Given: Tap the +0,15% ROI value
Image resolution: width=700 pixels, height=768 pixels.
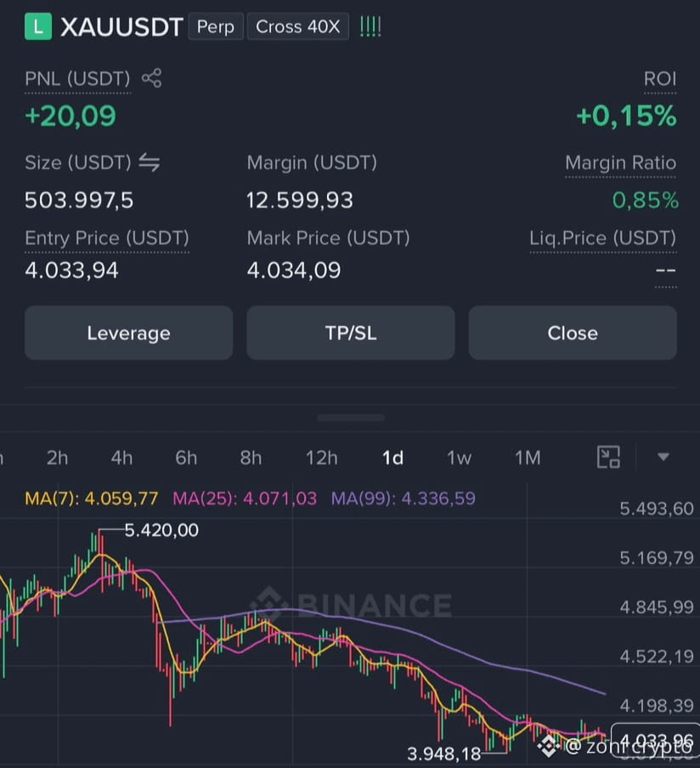Looking at the screenshot, I should click(627, 116).
